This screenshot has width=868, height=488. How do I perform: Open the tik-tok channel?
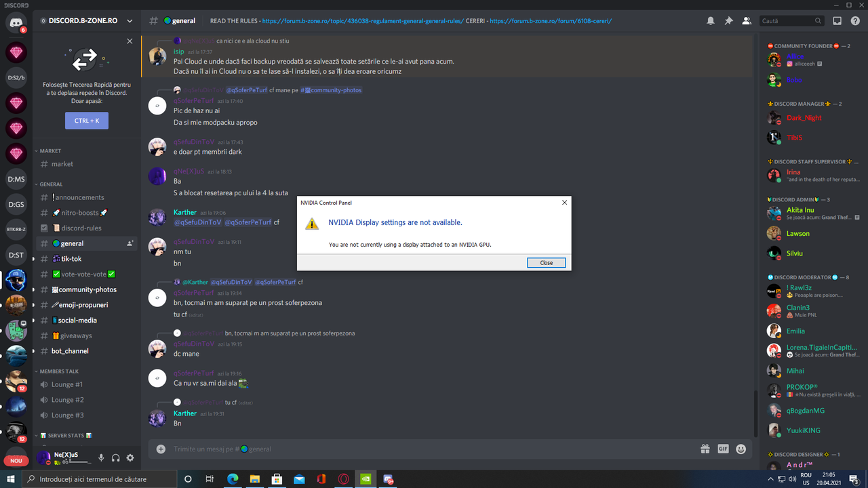click(87, 259)
